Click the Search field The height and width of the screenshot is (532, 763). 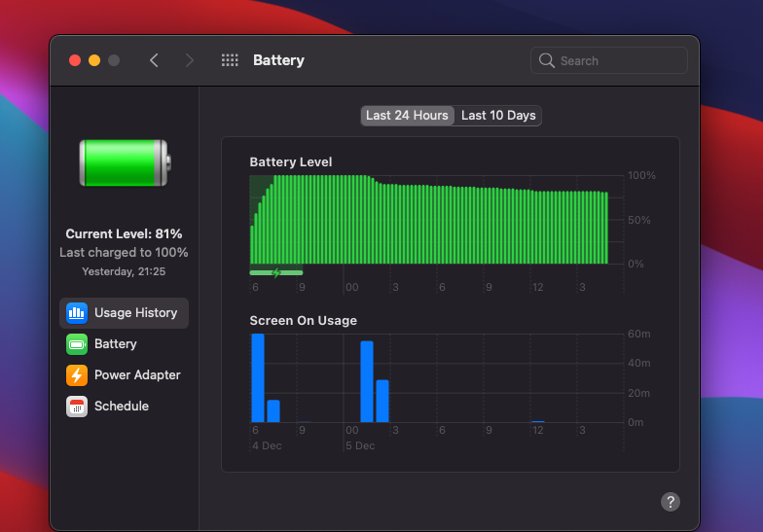[x=609, y=60]
